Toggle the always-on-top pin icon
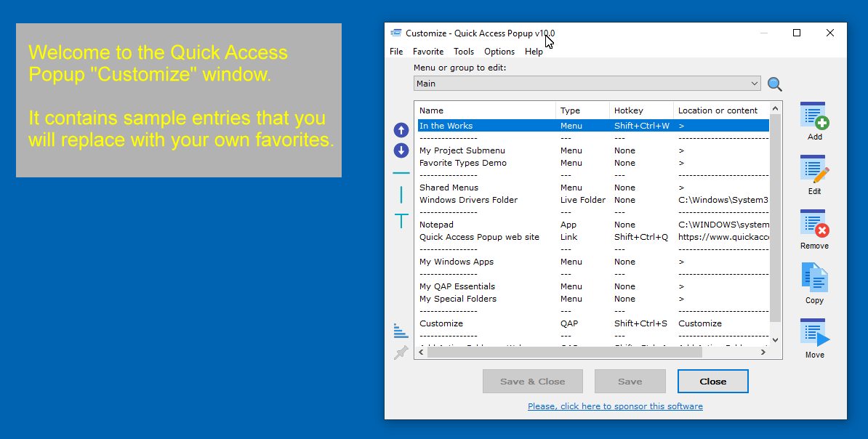868x439 pixels. pos(401,353)
